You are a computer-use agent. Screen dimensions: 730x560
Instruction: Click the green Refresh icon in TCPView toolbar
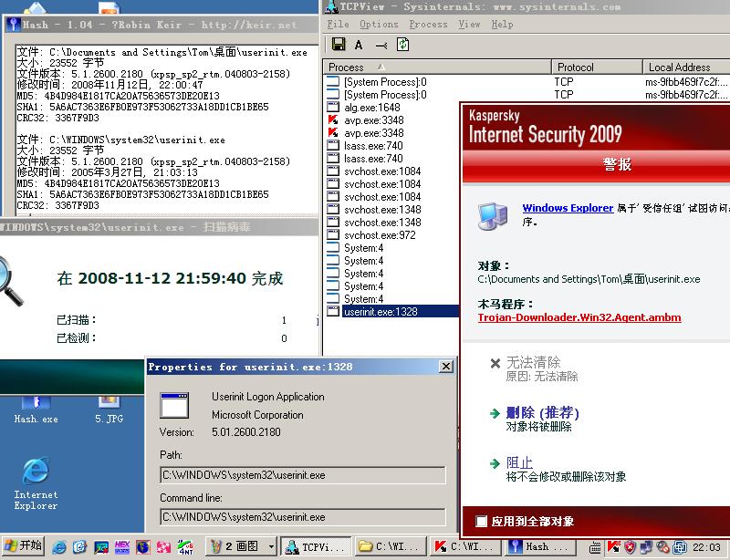pos(402,45)
